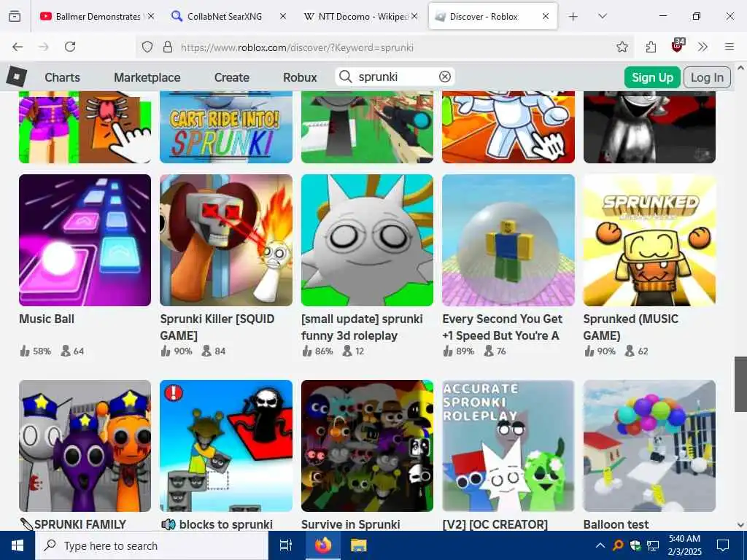The height and width of the screenshot is (560, 747).
Task: Open SPRUNKI FAMILY game thumbnail
Action: coord(85,446)
